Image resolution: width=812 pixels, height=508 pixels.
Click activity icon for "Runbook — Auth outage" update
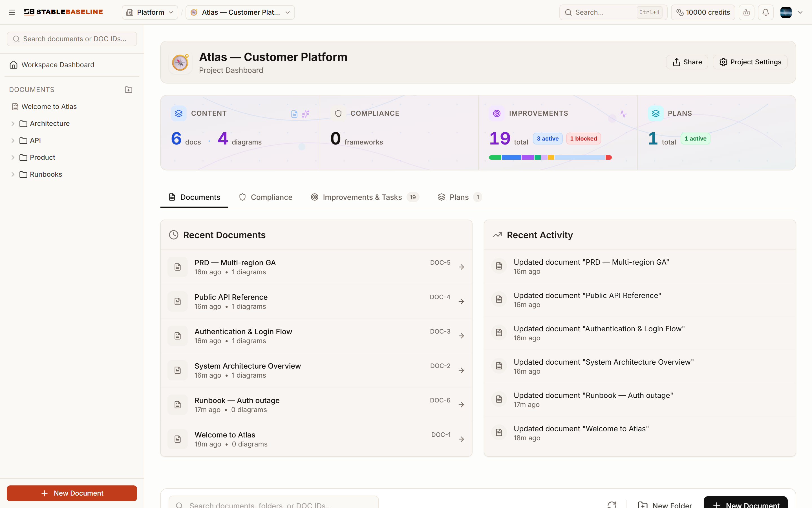[499, 399]
